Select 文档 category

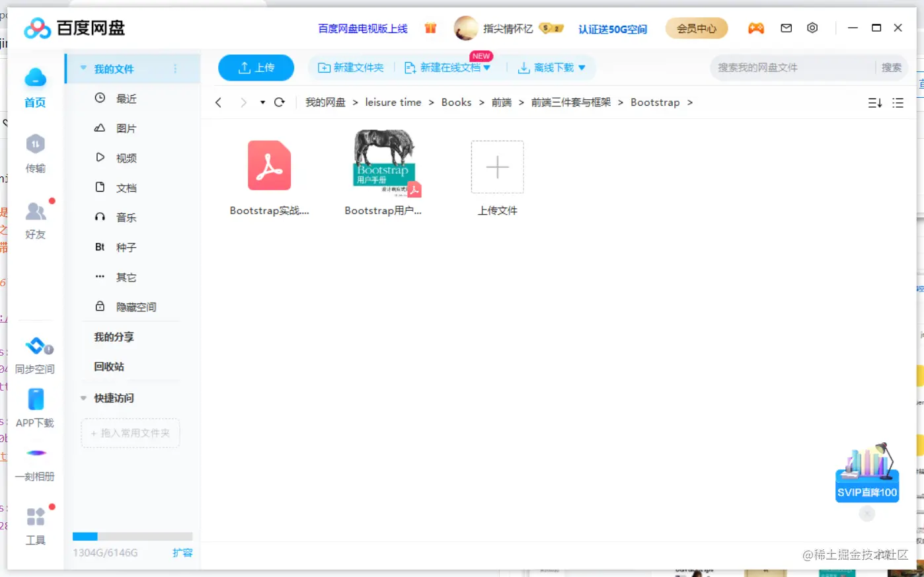126,188
